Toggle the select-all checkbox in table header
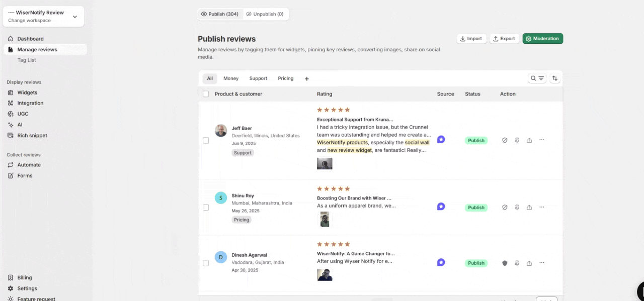The width and height of the screenshot is (644, 301). (x=206, y=94)
